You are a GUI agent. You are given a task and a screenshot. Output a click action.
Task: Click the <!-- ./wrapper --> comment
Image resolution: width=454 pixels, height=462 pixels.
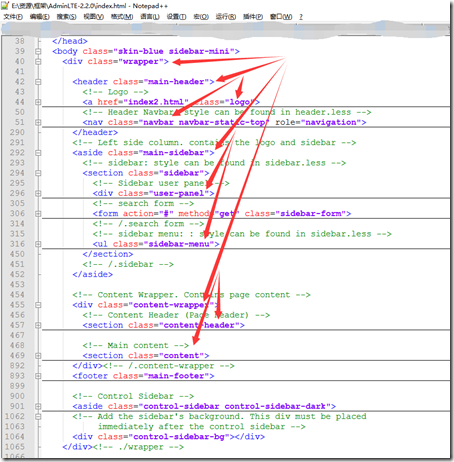[x=138, y=447]
